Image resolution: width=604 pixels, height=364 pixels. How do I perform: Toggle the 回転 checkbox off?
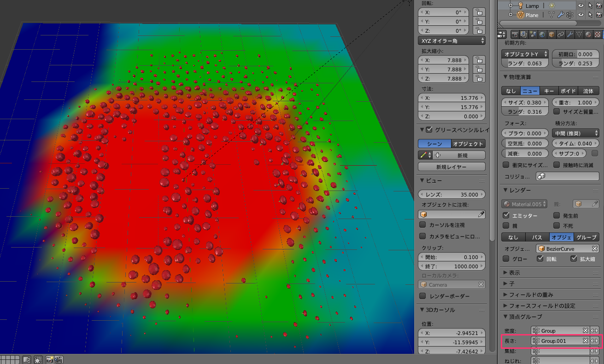(x=540, y=259)
